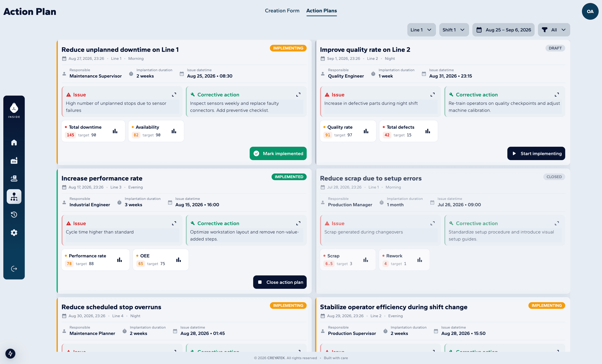Expand Corrective action about re-training operators
The height and width of the screenshot is (364, 602).
pyautogui.click(x=557, y=94)
